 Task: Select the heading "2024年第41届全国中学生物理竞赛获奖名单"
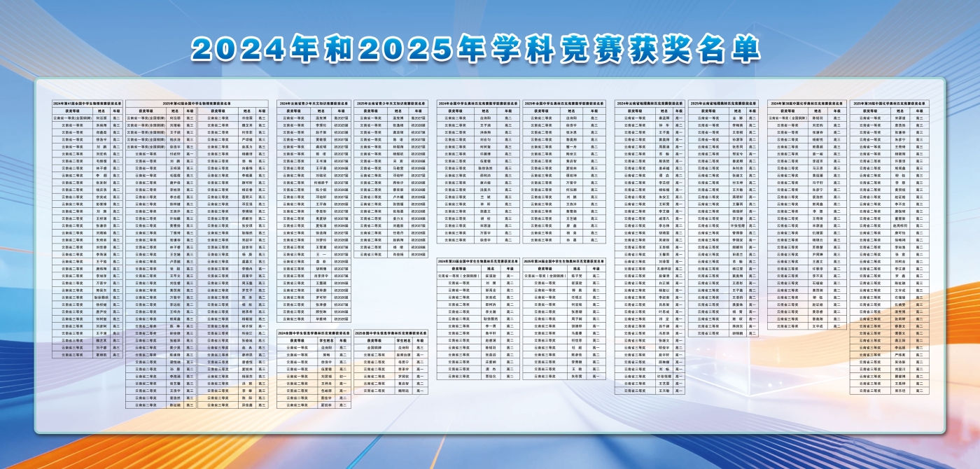tap(87, 103)
